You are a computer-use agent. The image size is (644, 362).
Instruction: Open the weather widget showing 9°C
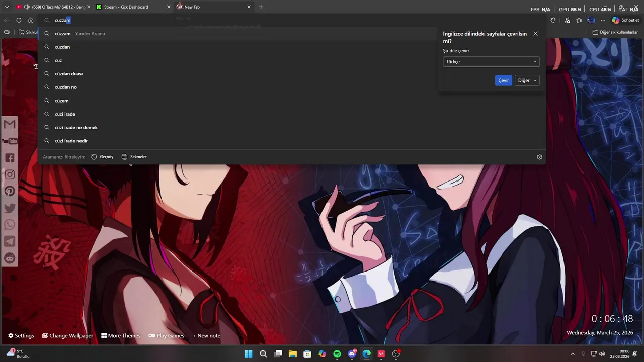click(x=18, y=353)
